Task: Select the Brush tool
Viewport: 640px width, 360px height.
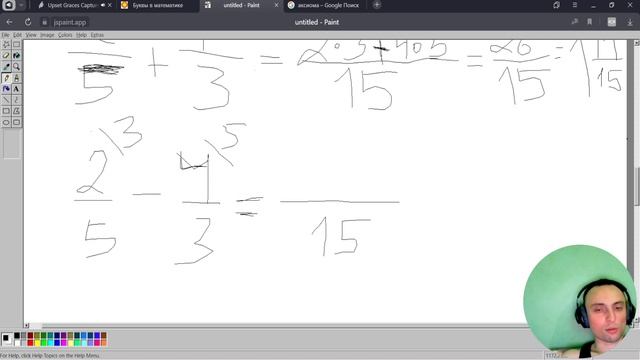Action: (16, 78)
